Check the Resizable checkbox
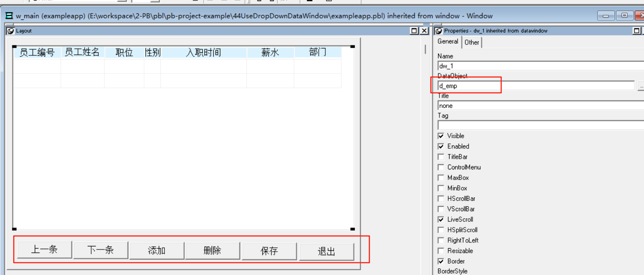644x275 pixels. tap(441, 250)
